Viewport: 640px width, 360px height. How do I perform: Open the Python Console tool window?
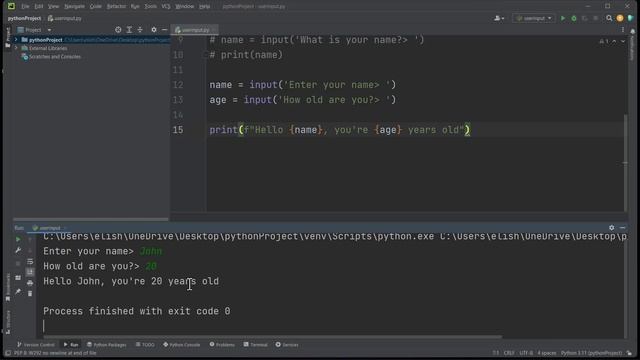point(182,345)
